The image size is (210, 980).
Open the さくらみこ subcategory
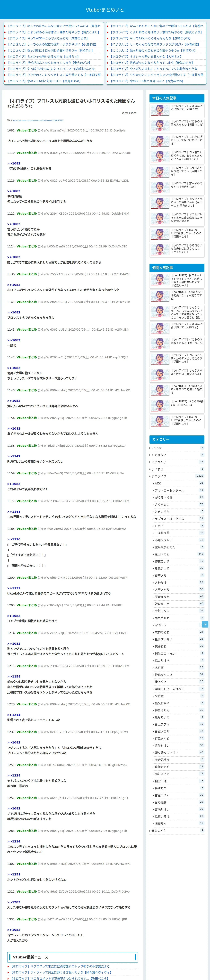click(178, 505)
